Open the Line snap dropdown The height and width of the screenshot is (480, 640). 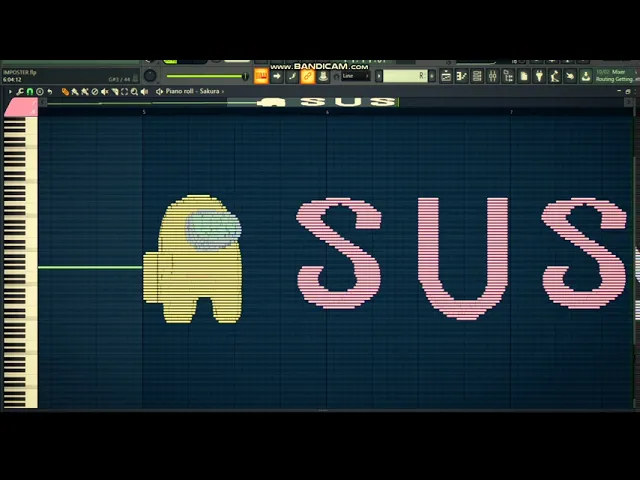tap(355, 76)
